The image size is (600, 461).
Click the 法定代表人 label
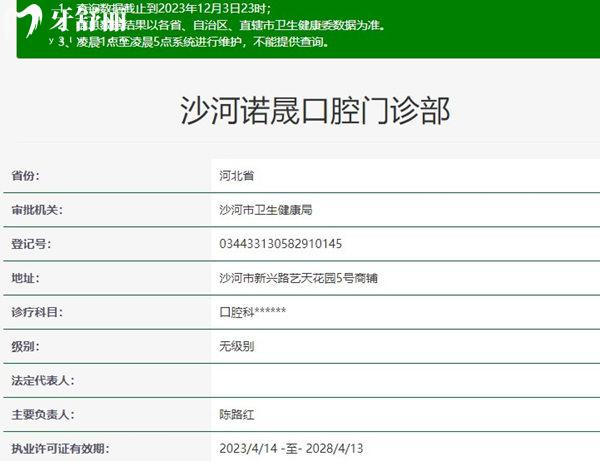pyautogui.click(x=43, y=380)
